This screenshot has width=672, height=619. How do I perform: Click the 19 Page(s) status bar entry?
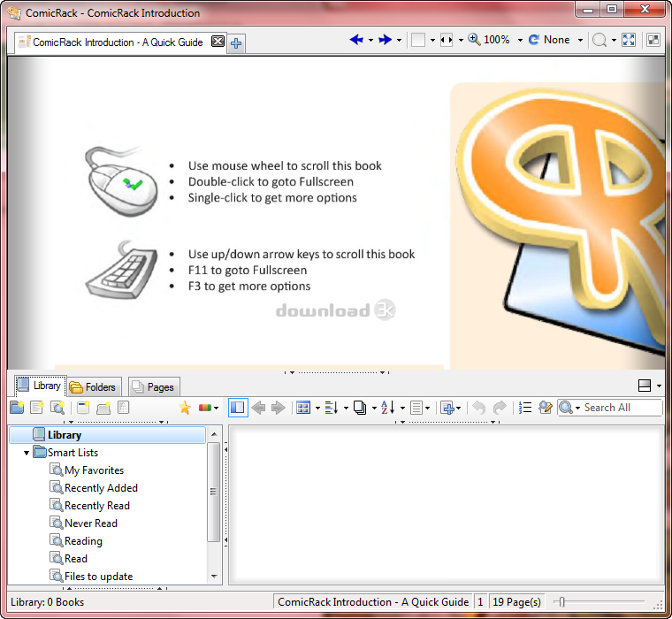[516, 602]
